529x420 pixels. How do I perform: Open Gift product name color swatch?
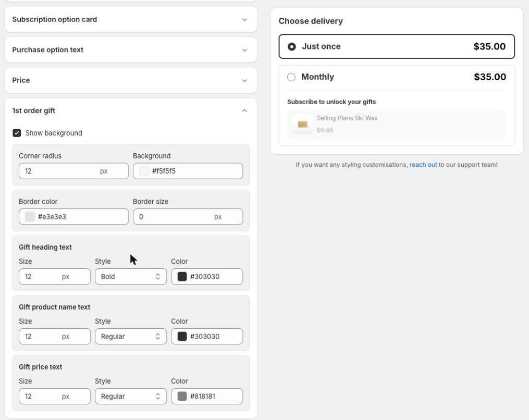click(182, 336)
